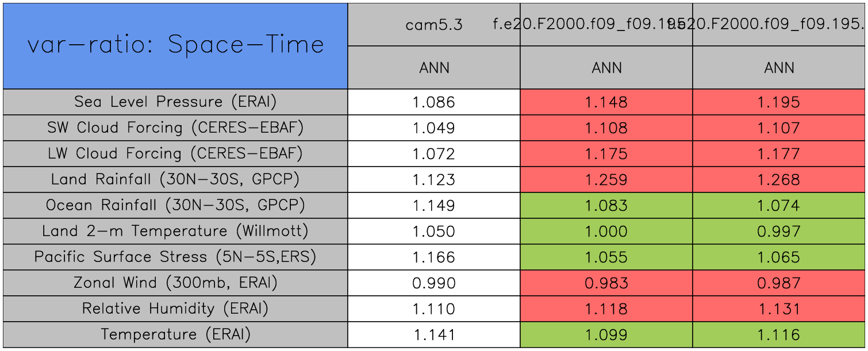Screen dimensions: 868x351
Task: Open Zonal Wind (300mb, ERAI) row label
Action: coord(175,283)
